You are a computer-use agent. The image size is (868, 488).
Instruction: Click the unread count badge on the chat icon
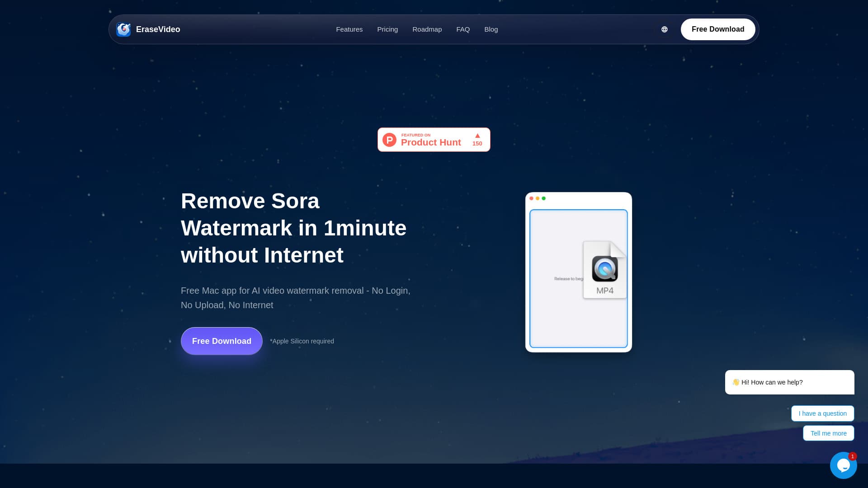pyautogui.click(x=853, y=456)
